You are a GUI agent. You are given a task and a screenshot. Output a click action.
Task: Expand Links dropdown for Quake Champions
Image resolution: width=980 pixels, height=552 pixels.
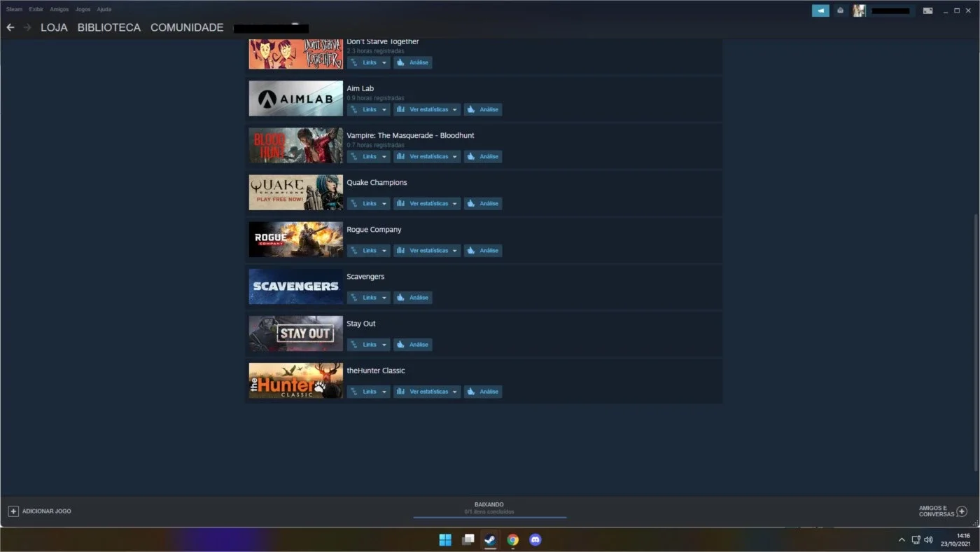pyautogui.click(x=368, y=203)
